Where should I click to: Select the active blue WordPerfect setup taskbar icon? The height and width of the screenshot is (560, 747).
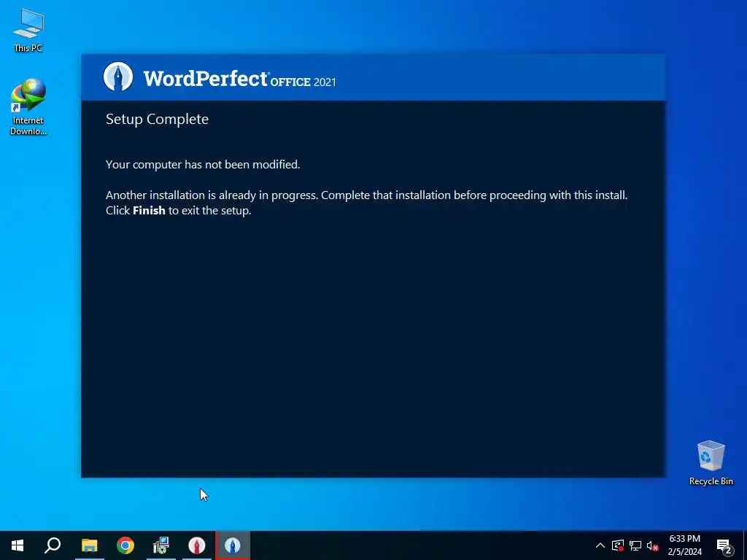click(233, 545)
